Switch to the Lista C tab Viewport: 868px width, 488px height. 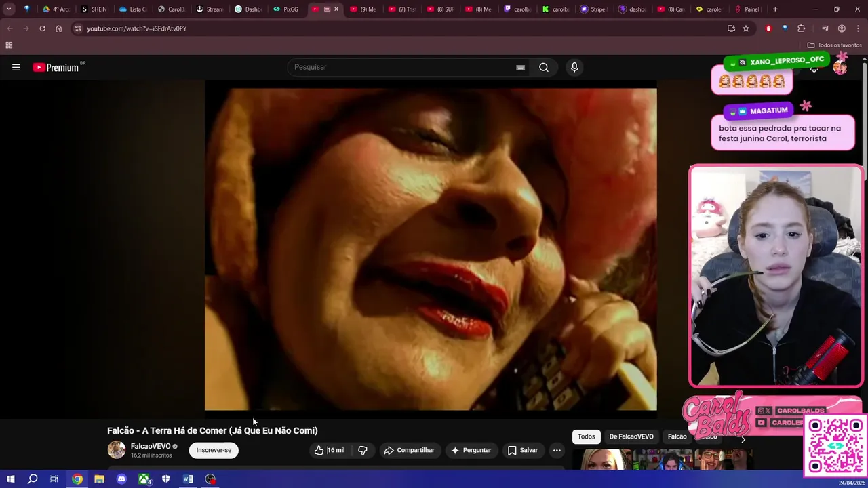tap(132, 9)
